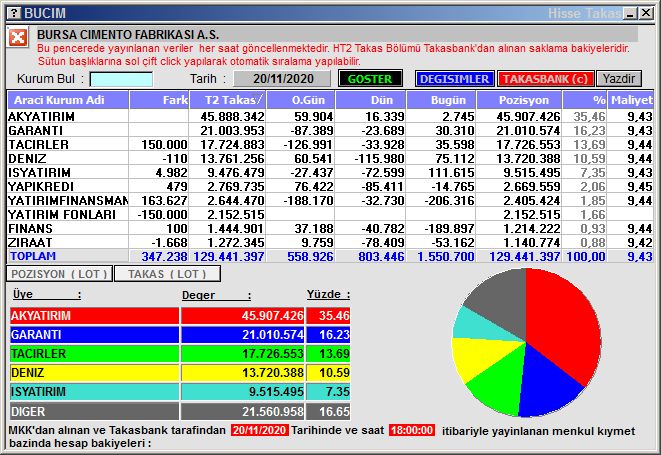Click total Bugün value 1.550.700

coord(446,256)
